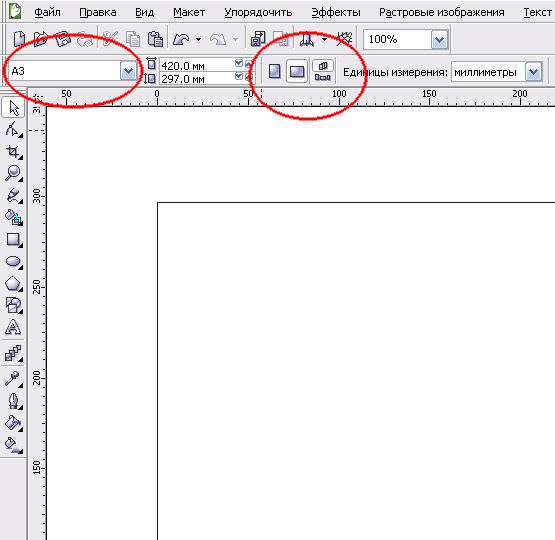The height and width of the screenshot is (540, 555).
Task: Open the Файл menu
Action: (x=47, y=12)
